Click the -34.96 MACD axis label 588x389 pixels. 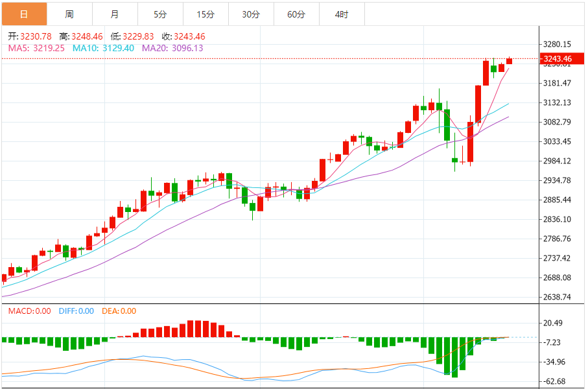553,362
